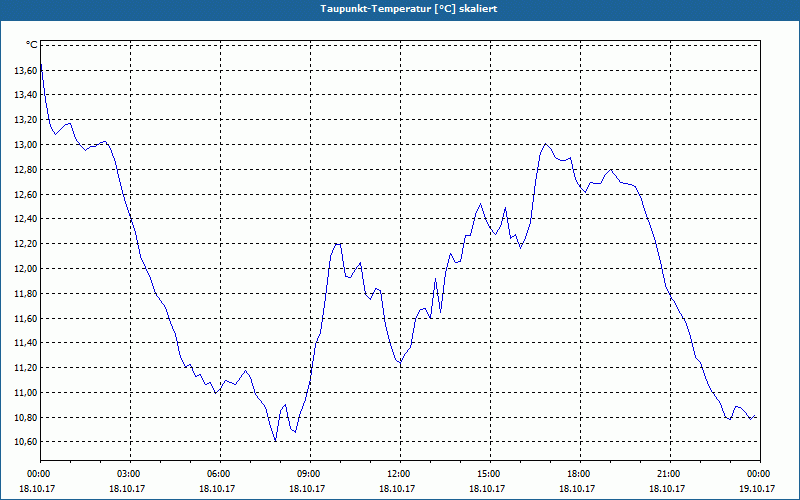Click the 18:00 time label

[581, 474]
